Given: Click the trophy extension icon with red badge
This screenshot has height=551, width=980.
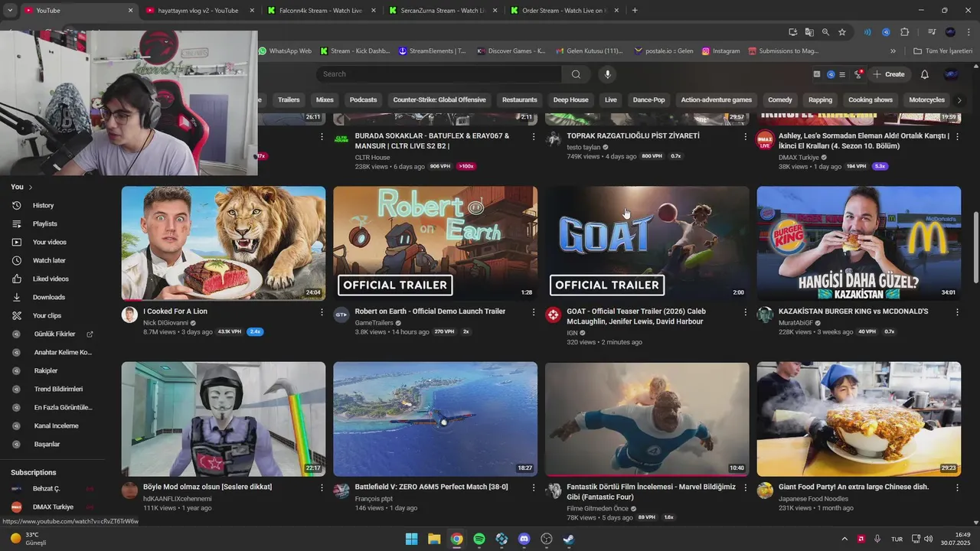Looking at the screenshot, I should click(858, 74).
